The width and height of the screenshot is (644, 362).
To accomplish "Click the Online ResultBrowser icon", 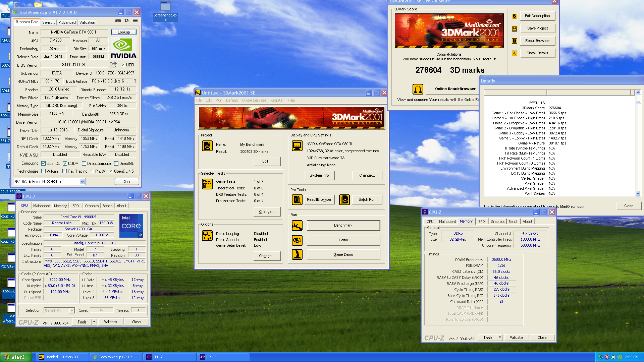I will click(x=418, y=89).
